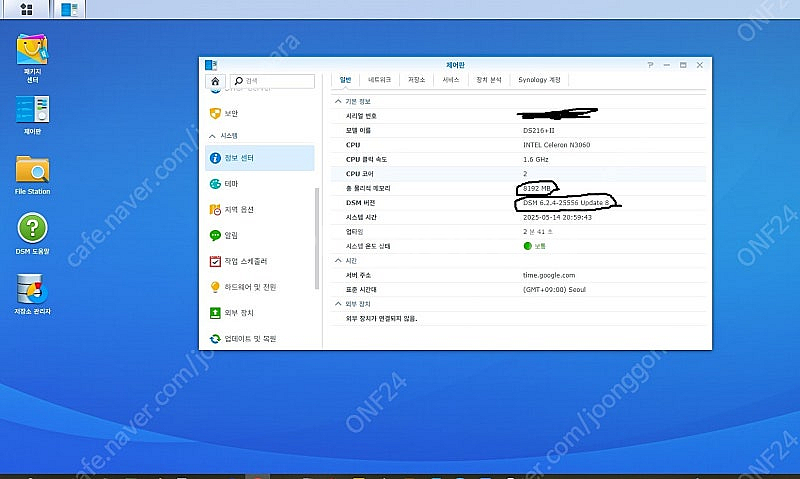Collapse the 기본 정보 section
Image resolution: width=800 pixels, height=479 pixels.
(x=338, y=102)
